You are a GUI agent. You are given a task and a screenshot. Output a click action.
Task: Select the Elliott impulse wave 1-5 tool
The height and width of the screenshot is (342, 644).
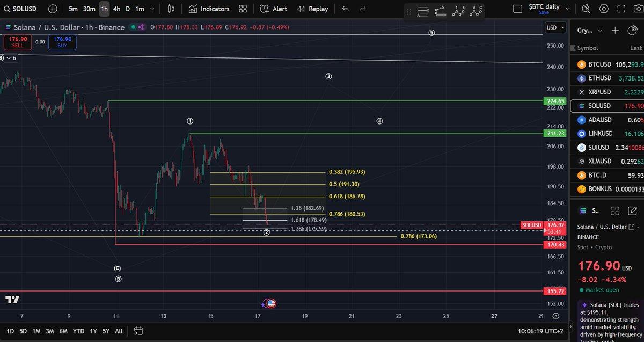(x=458, y=11)
